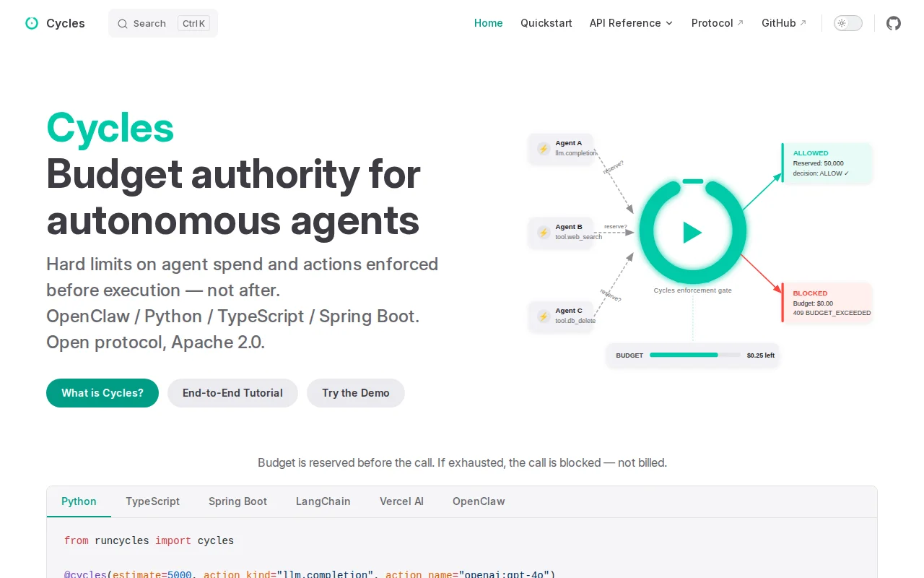Image resolution: width=924 pixels, height=578 pixels.
Task: Click 'from runcycles import cycles' code line
Action: coord(149,540)
